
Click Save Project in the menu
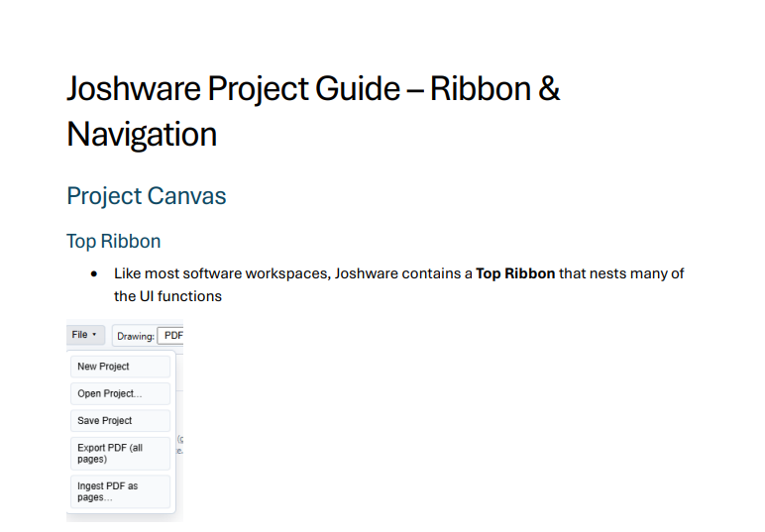[120, 420]
